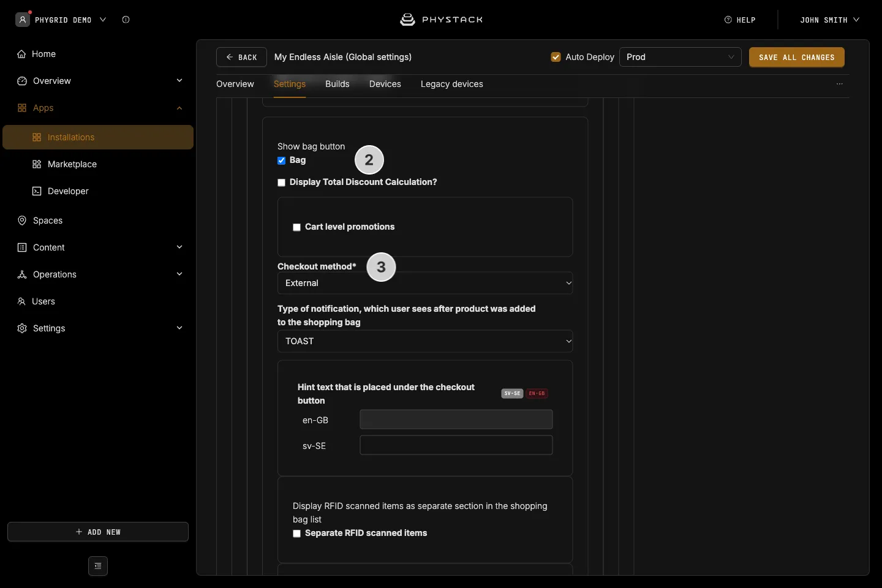The width and height of the screenshot is (882, 588).
Task: Click the Home icon in sidebar
Action: click(21, 54)
